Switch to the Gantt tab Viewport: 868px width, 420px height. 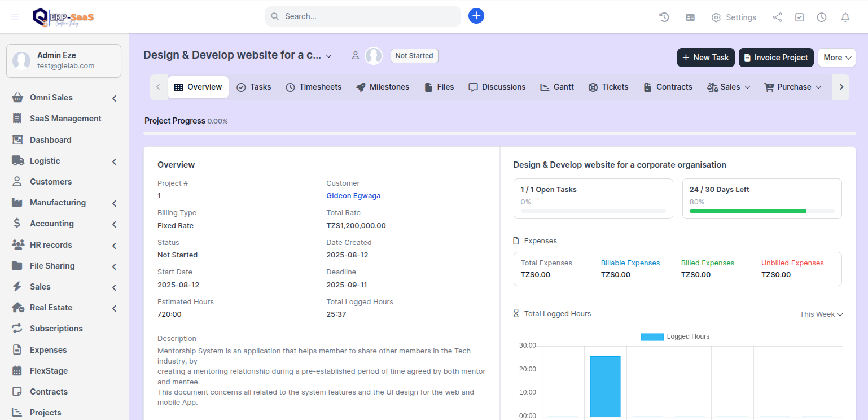(556, 87)
